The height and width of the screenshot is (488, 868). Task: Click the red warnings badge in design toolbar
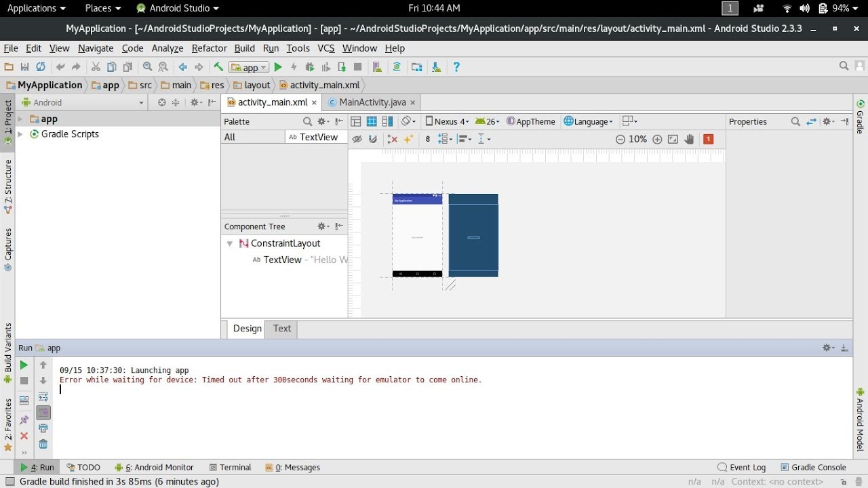coord(709,139)
